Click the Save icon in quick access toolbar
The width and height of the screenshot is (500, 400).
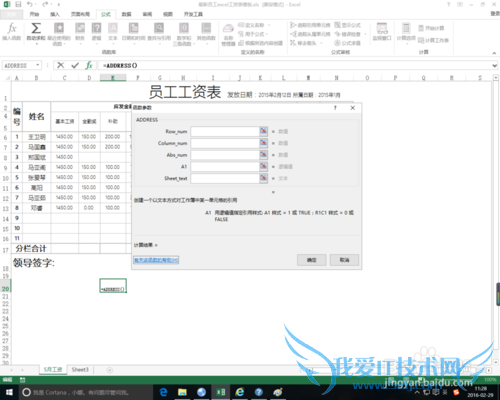point(18,4)
